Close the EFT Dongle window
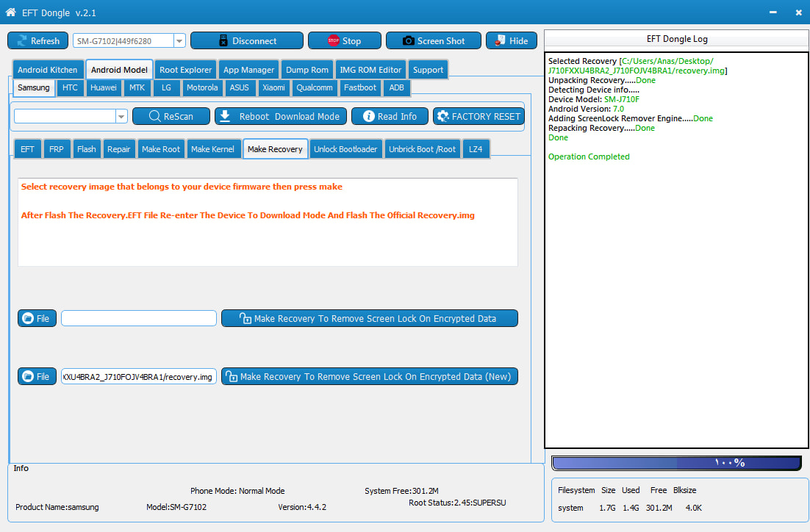This screenshot has width=810, height=532. pyautogui.click(x=799, y=12)
